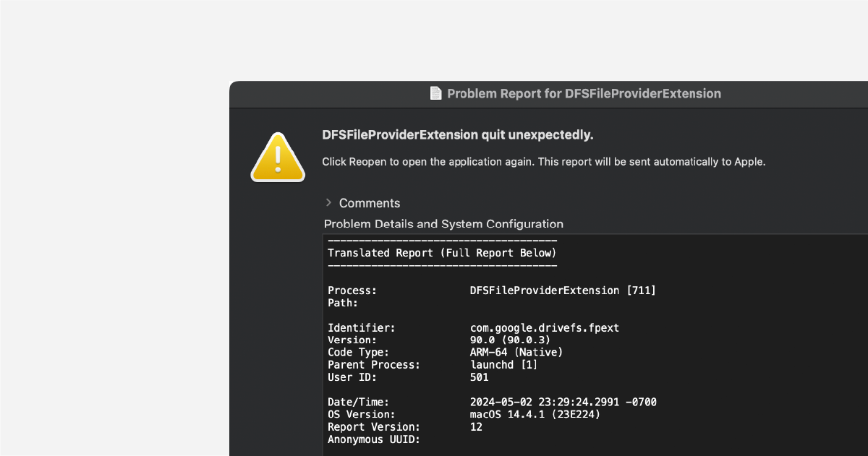The height and width of the screenshot is (456, 868).
Task: Click the Date/Time value 2024-05-02 23:29:24
Action: [562, 402]
